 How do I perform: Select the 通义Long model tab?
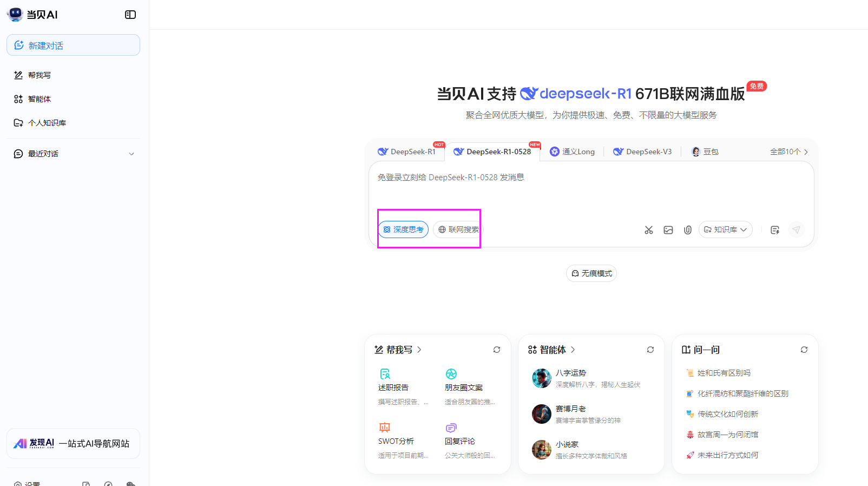[572, 152]
